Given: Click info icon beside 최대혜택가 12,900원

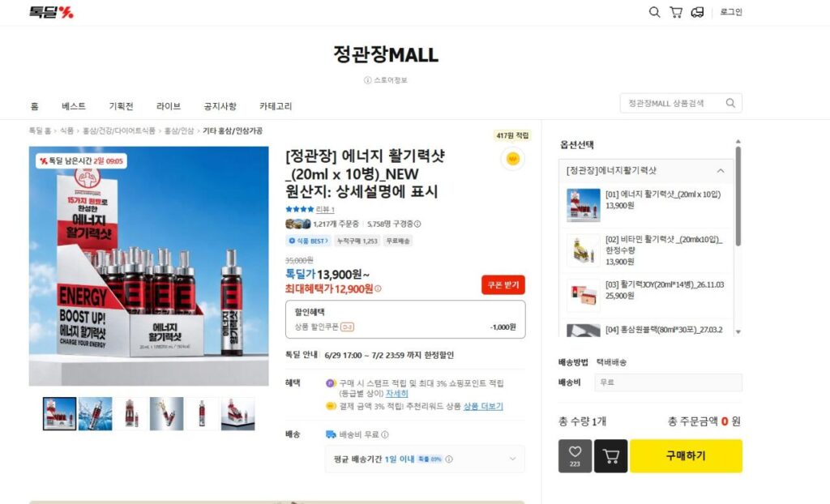Looking at the screenshot, I should 378,289.
